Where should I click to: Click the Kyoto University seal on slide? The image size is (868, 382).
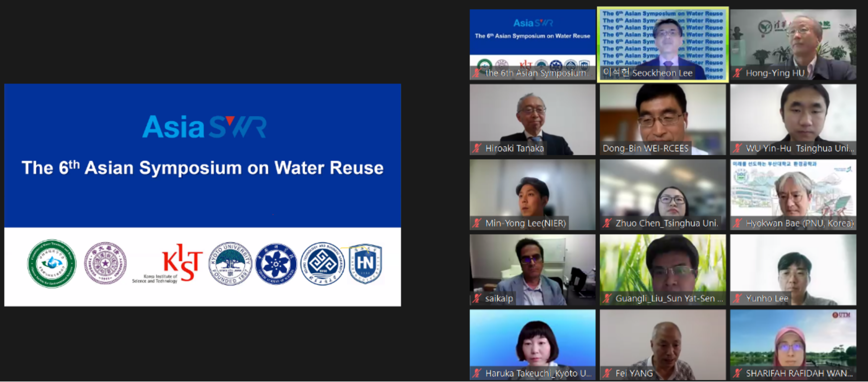(x=230, y=263)
